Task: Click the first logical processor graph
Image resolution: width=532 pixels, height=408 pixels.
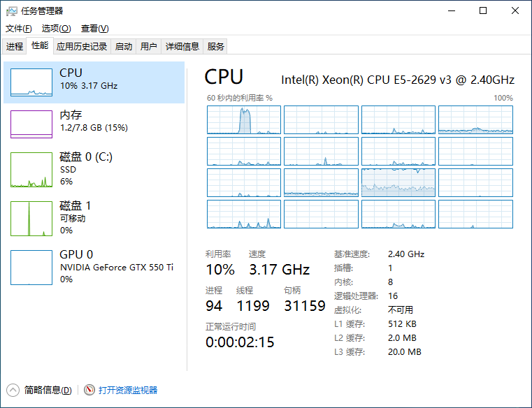Action: tap(244, 119)
